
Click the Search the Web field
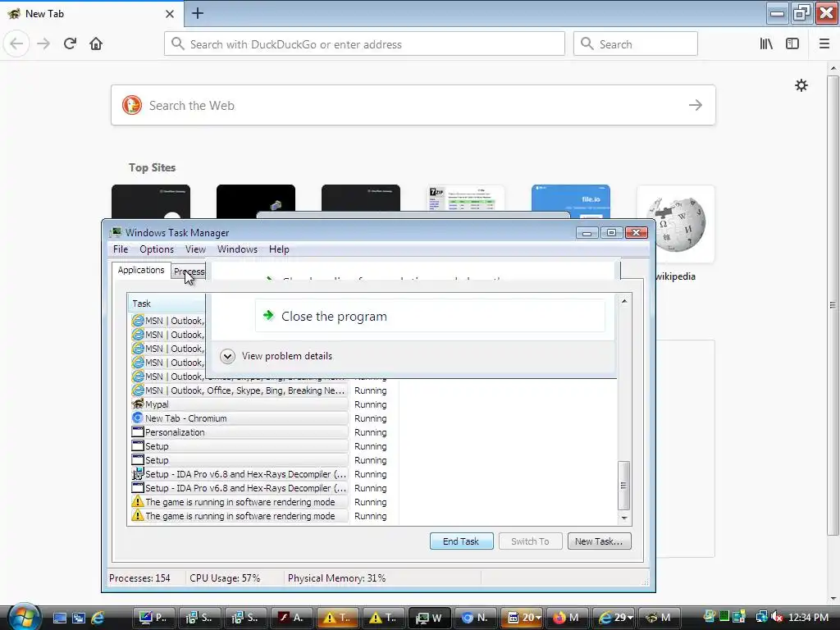coord(413,105)
